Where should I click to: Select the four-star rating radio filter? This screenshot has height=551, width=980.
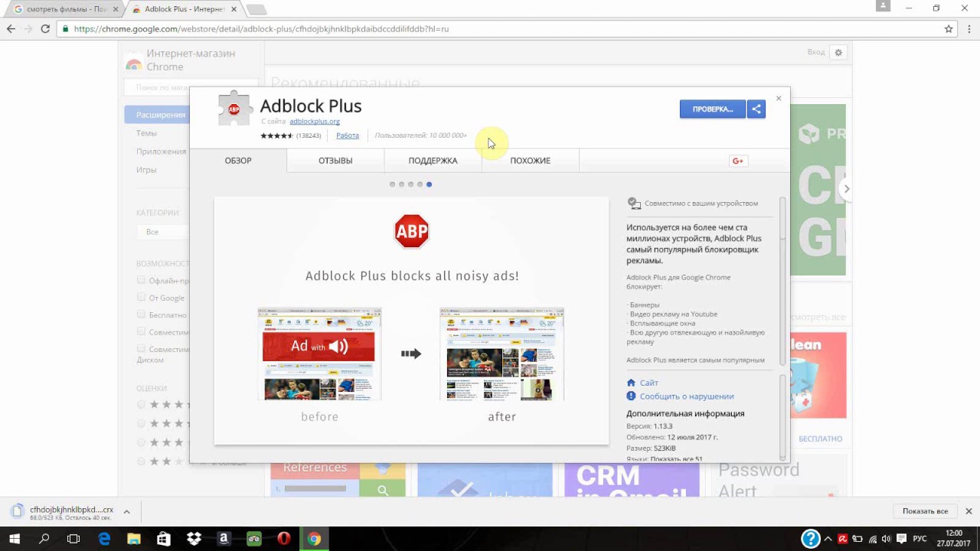pyautogui.click(x=141, y=423)
